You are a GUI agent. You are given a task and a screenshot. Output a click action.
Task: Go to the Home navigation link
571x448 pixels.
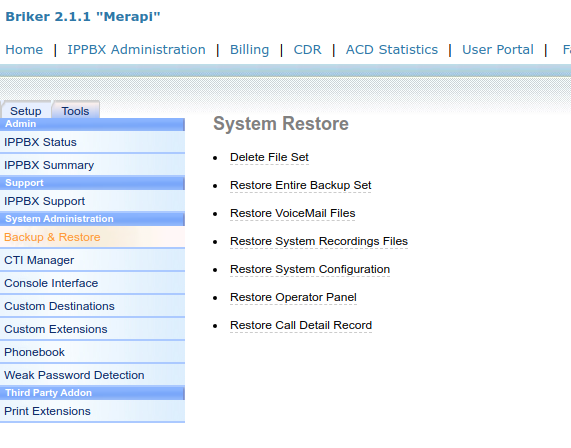(x=24, y=50)
